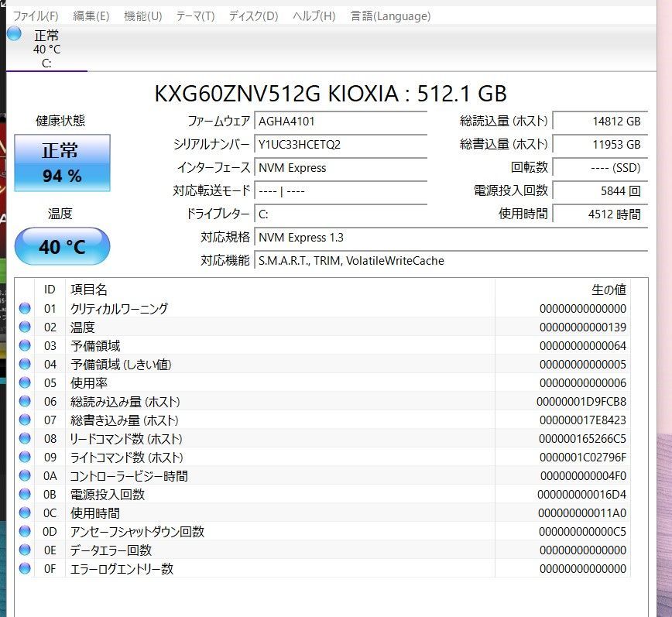Click power on hours value 4512 時間
672x617 pixels.
[600, 214]
